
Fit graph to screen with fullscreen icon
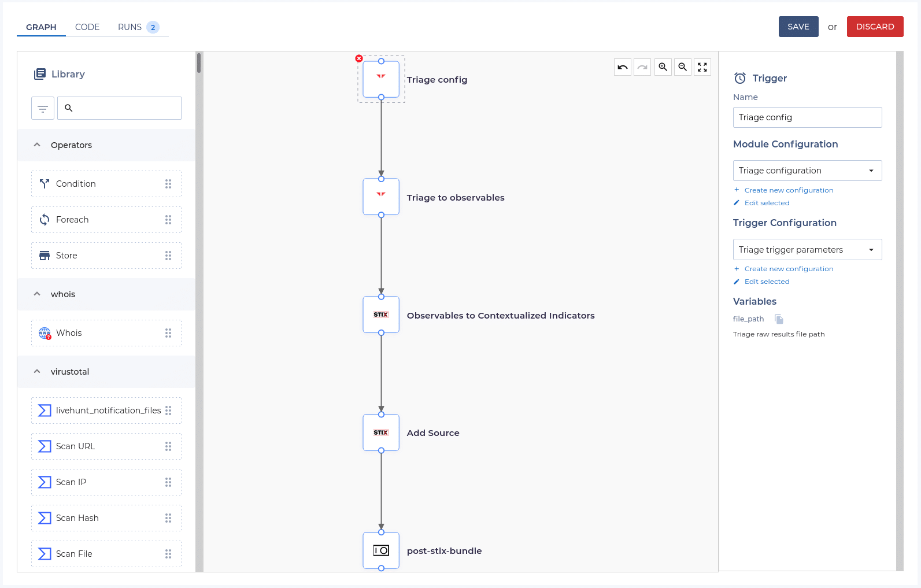click(x=702, y=67)
